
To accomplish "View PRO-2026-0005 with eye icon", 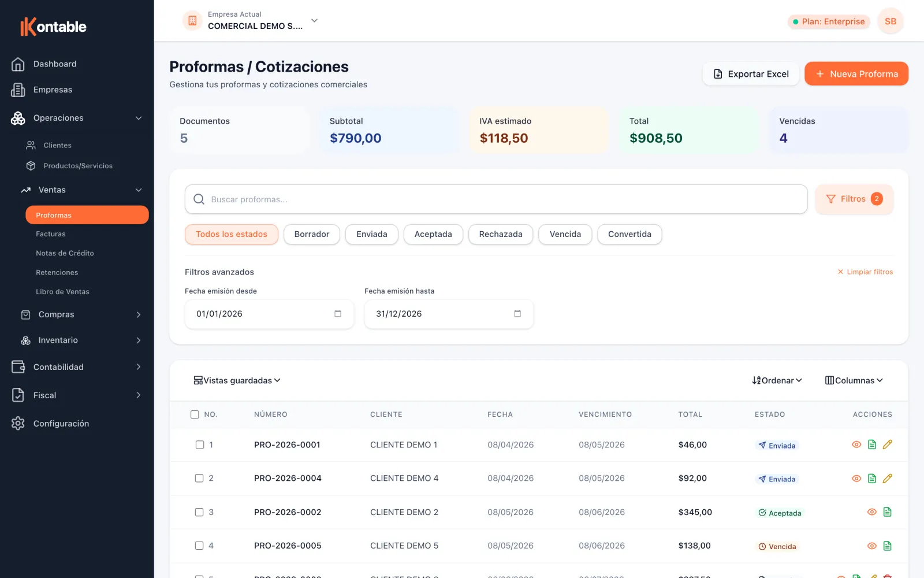I will [x=872, y=546].
